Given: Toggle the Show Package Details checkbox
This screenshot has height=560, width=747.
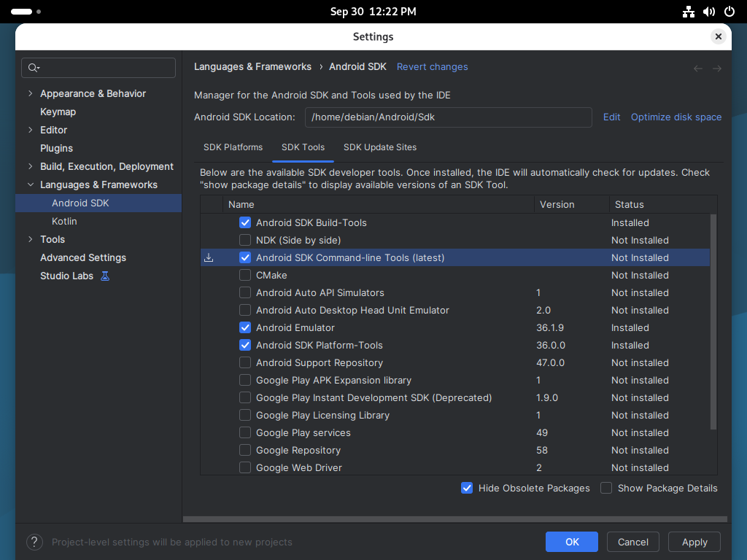Looking at the screenshot, I should [x=606, y=488].
